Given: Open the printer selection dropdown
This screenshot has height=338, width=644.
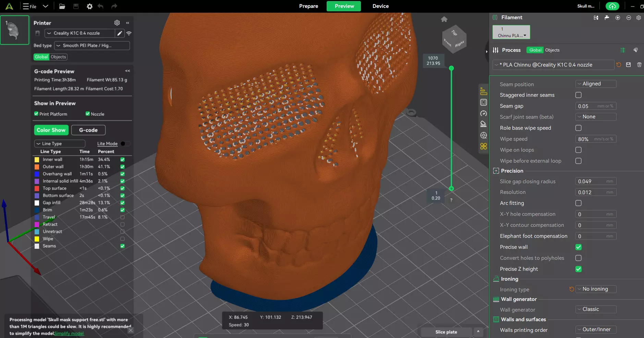Looking at the screenshot, I should pyautogui.click(x=80, y=33).
